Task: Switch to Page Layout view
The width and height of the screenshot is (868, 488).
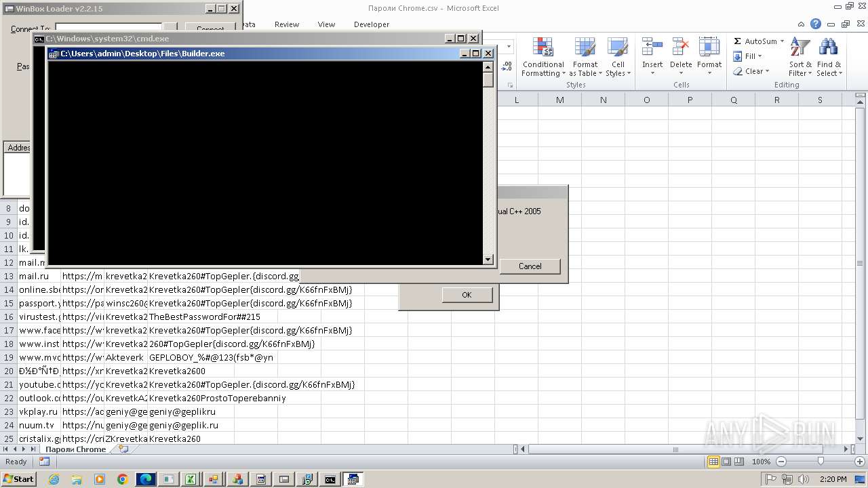Action: [x=726, y=462]
